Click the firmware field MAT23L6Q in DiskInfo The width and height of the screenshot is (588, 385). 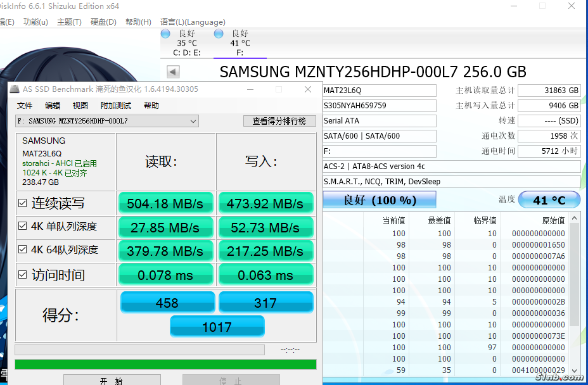coord(380,91)
